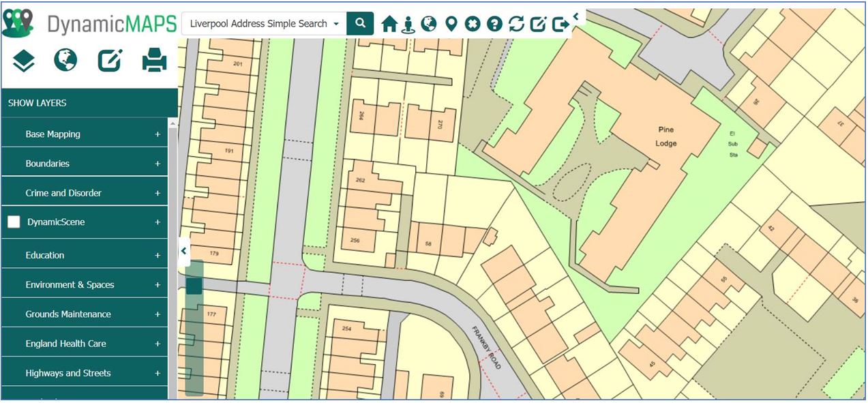Click the exit/logout arrow icon

(560, 25)
